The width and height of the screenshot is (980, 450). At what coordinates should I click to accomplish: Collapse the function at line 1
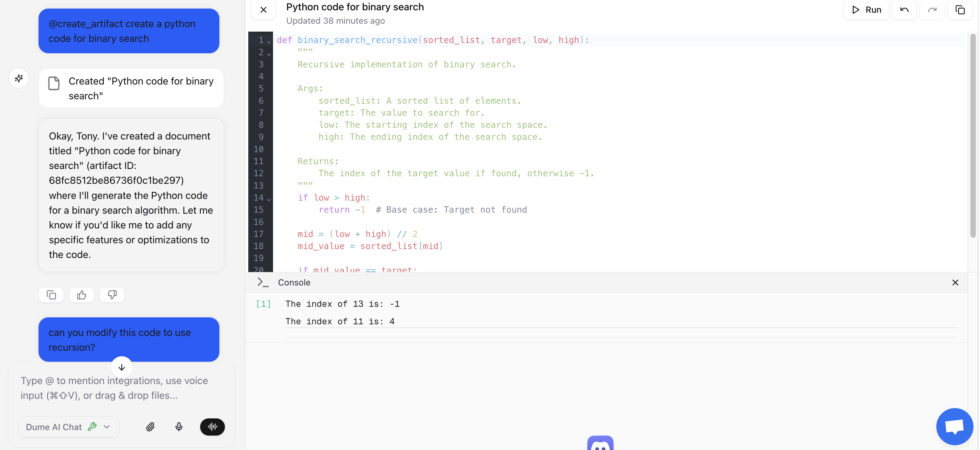pos(269,42)
